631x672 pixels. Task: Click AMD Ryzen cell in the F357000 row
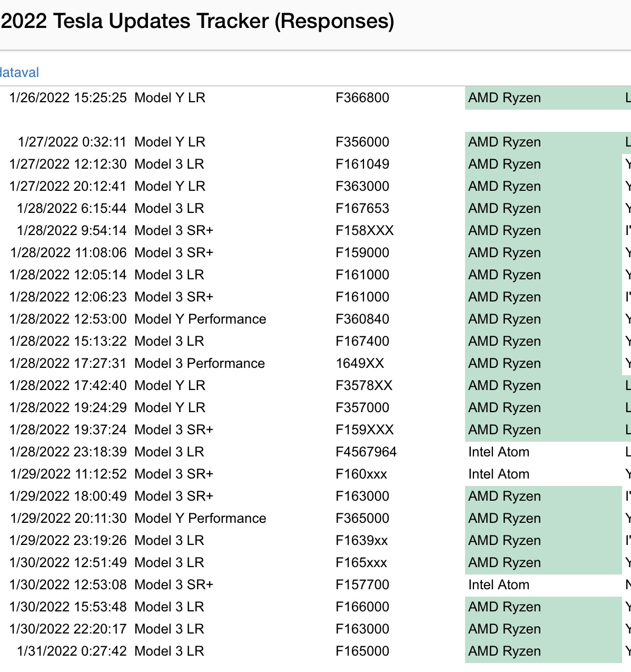click(x=544, y=407)
